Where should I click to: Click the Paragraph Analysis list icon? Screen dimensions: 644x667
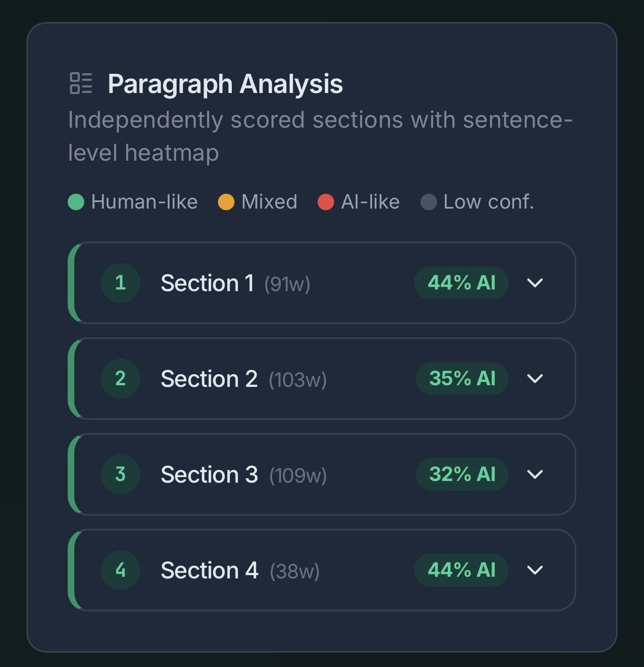coord(81,83)
